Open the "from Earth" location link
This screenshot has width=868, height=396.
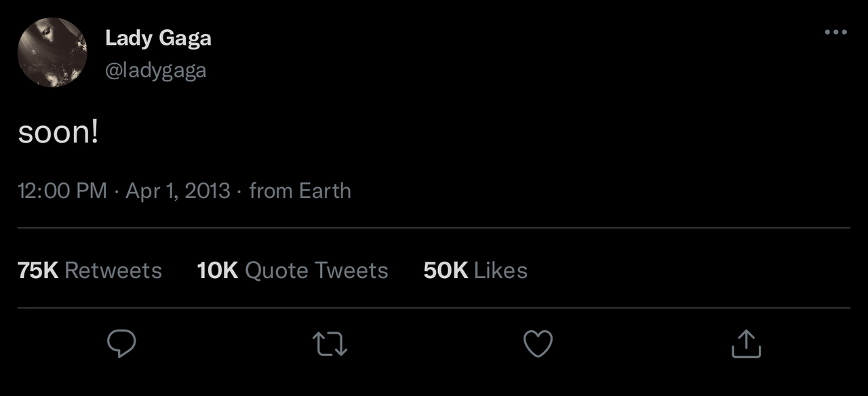pyautogui.click(x=300, y=191)
